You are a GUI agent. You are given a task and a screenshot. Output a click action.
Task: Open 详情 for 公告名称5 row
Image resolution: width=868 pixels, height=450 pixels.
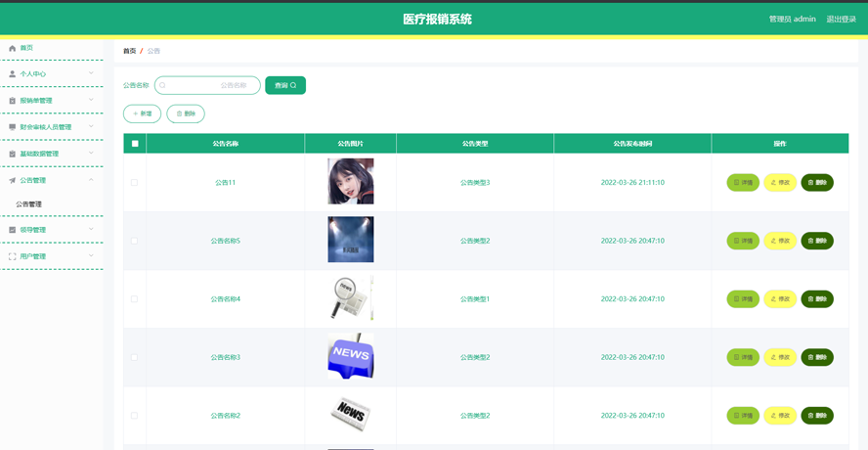[743, 241]
